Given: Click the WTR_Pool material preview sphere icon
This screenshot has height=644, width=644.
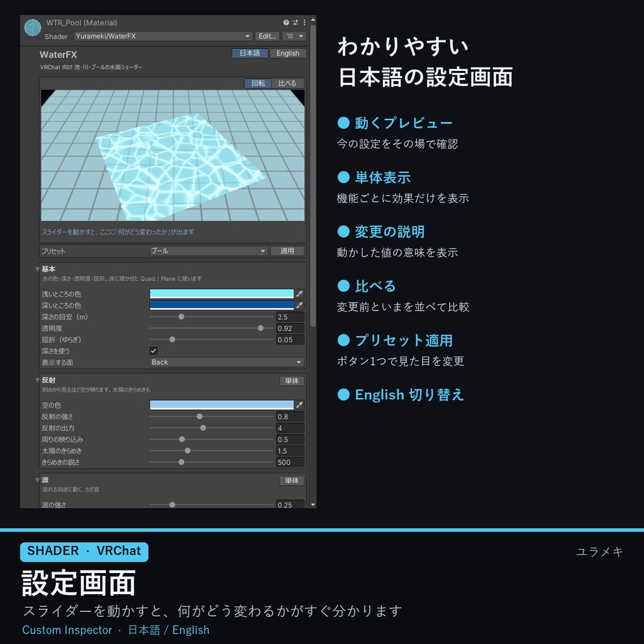Looking at the screenshot, I should 33,28.
